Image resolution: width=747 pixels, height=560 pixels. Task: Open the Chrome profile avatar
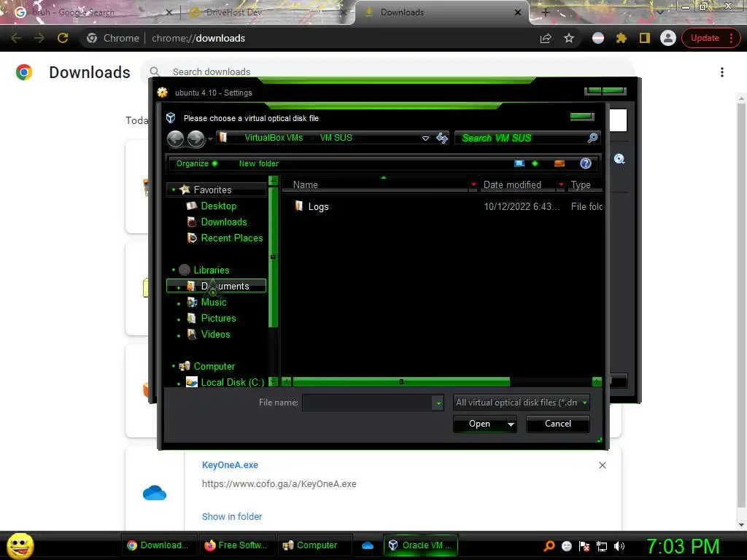pyautogui.click(x=668, y=38)
